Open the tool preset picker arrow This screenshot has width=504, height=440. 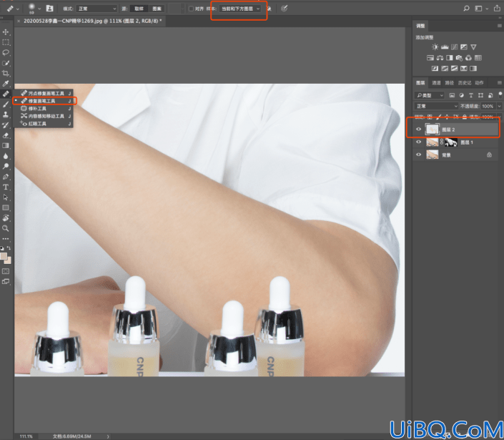[x=17, y=9]
